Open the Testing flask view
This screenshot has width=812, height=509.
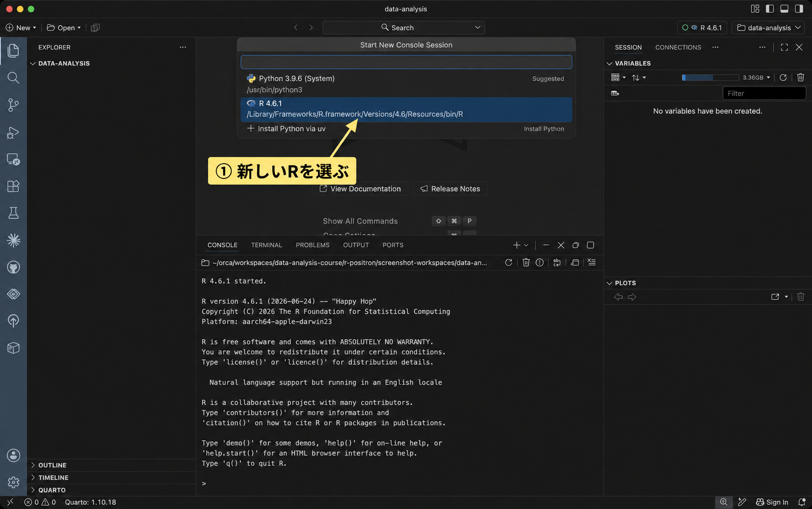(13, 213)
